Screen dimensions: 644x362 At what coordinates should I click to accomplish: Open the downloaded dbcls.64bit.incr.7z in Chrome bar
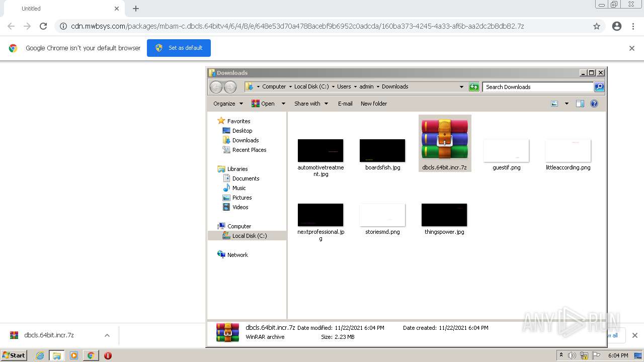49,335
